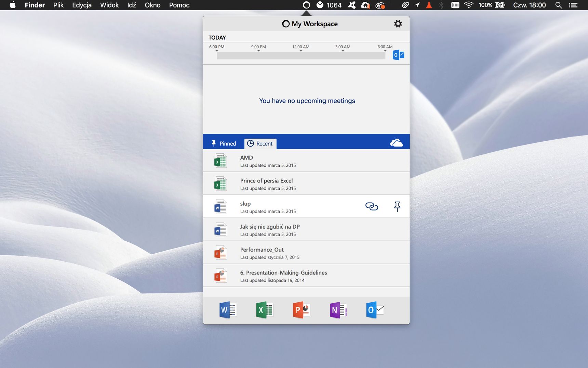Click the 1064 counter menu bar item
The width and height of the screenshot is (588, 368).
329,5
